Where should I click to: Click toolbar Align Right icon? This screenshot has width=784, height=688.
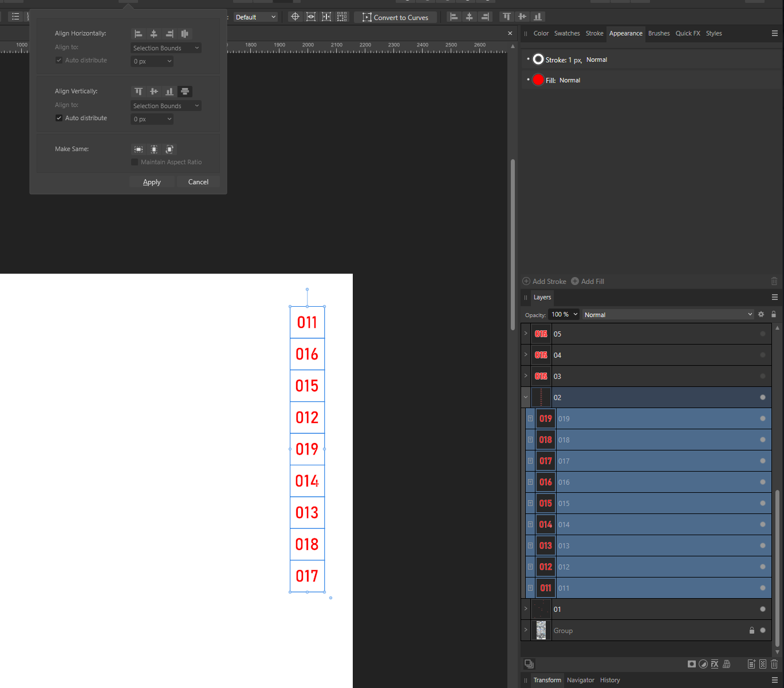pos(485,17)
